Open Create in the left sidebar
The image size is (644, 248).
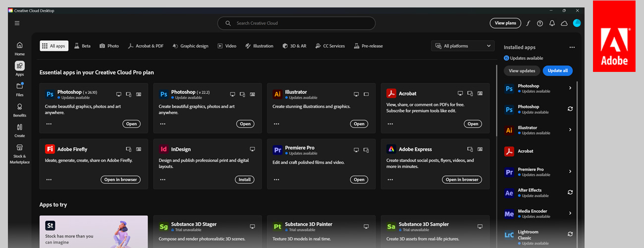pyautogui.click(x=19, y=130)
